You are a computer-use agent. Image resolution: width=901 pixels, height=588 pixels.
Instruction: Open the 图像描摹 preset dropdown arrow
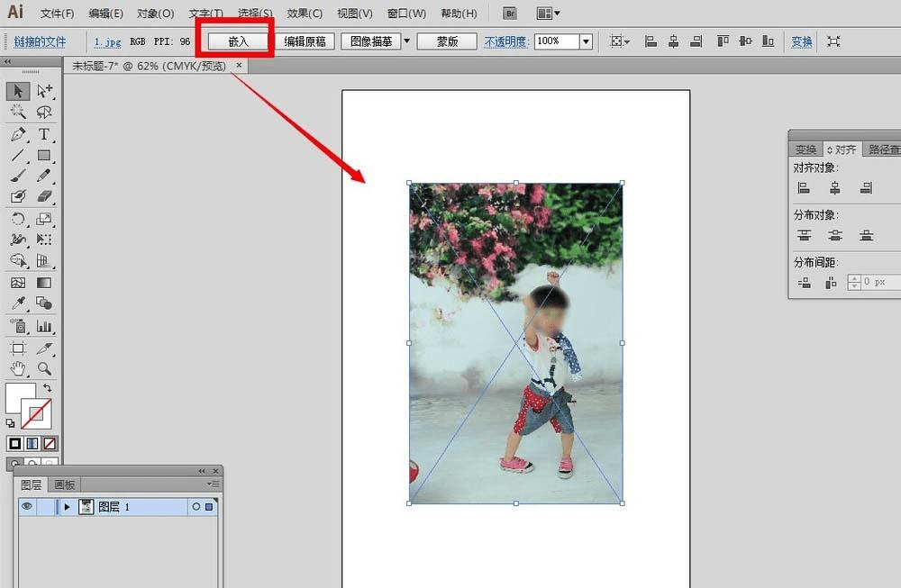click(x=407, y=41)
